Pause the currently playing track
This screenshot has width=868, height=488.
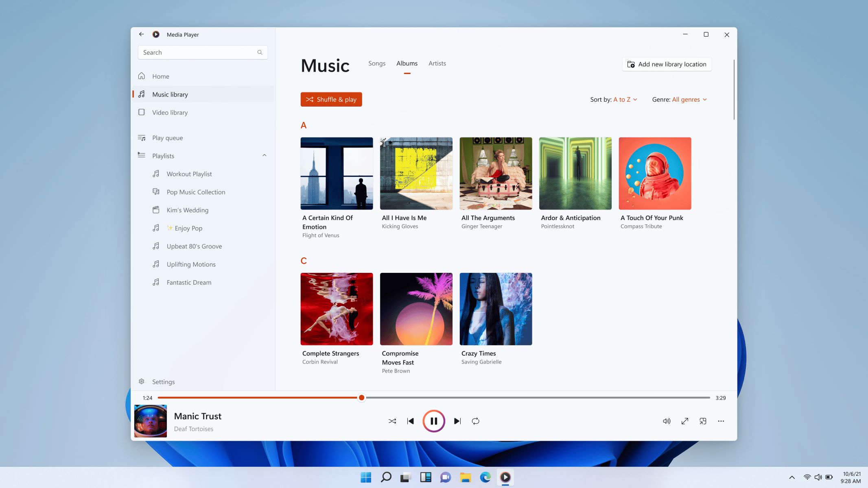click(x=433, y=421)
